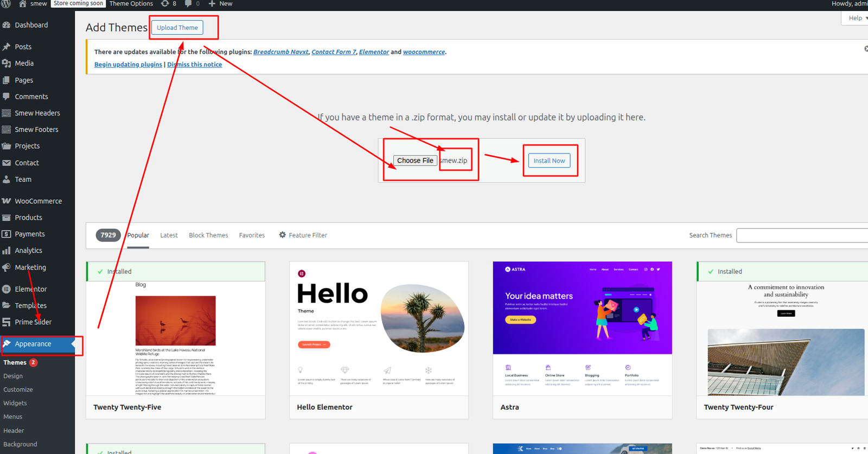Open the Feature Filter gear option
Viewport: 868px width, 454px height.
pyautogui.click(x=303, y=235)
